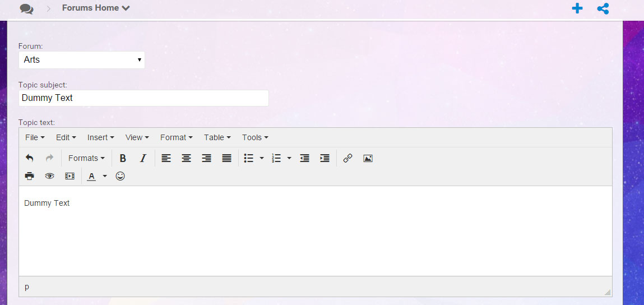Open the Insert menu
Image resolution: width=644 pixels, height=305 pixels.
pos(101,137)
